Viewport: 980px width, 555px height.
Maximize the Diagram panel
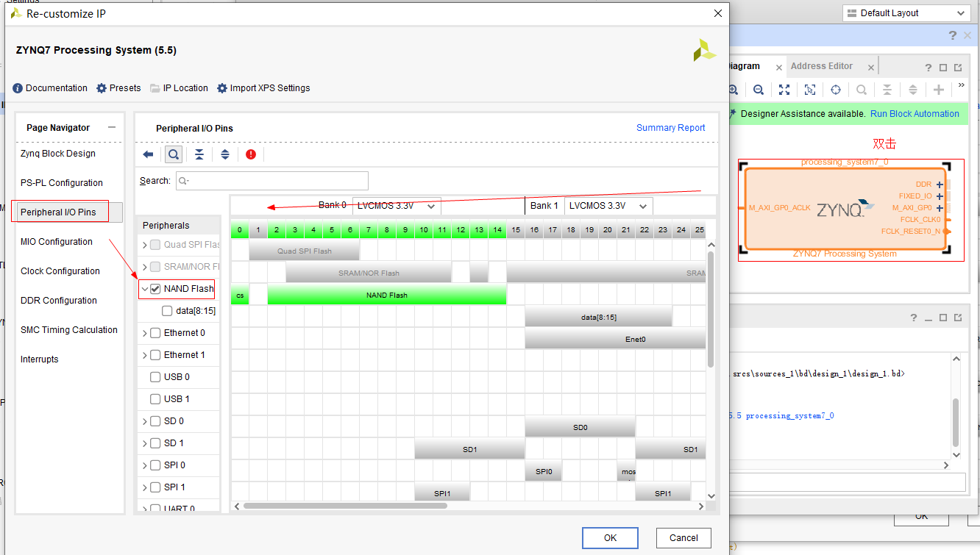[x=943, y=67]
